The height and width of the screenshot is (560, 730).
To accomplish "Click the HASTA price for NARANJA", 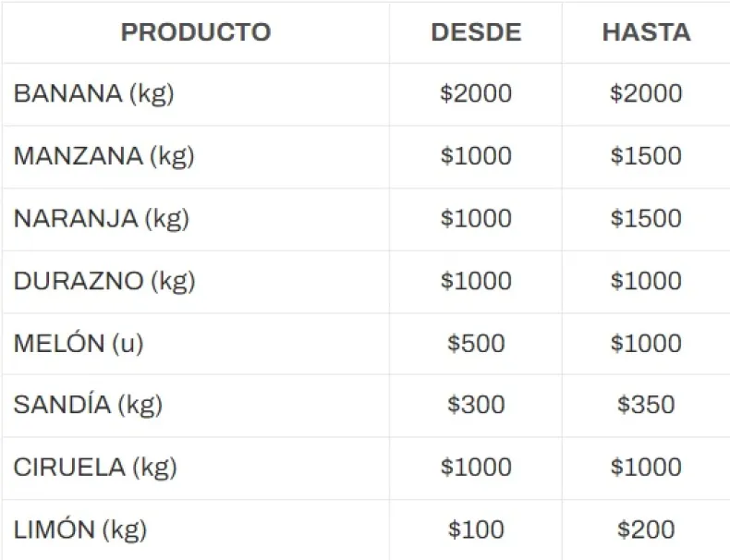I will coord(646,218).
